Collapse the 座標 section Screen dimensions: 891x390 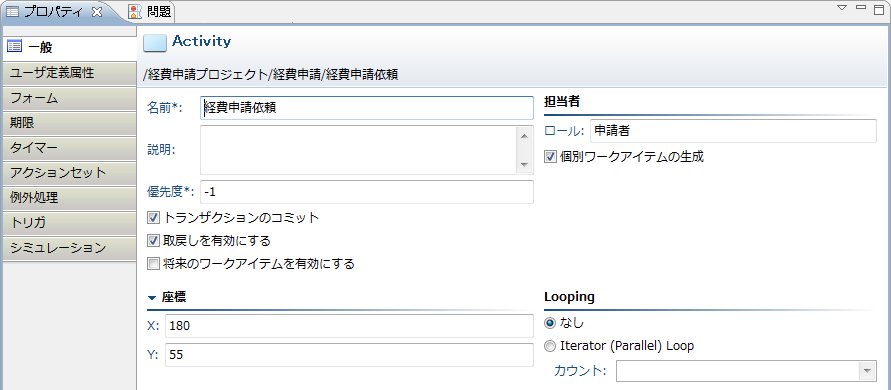(151, 297)
